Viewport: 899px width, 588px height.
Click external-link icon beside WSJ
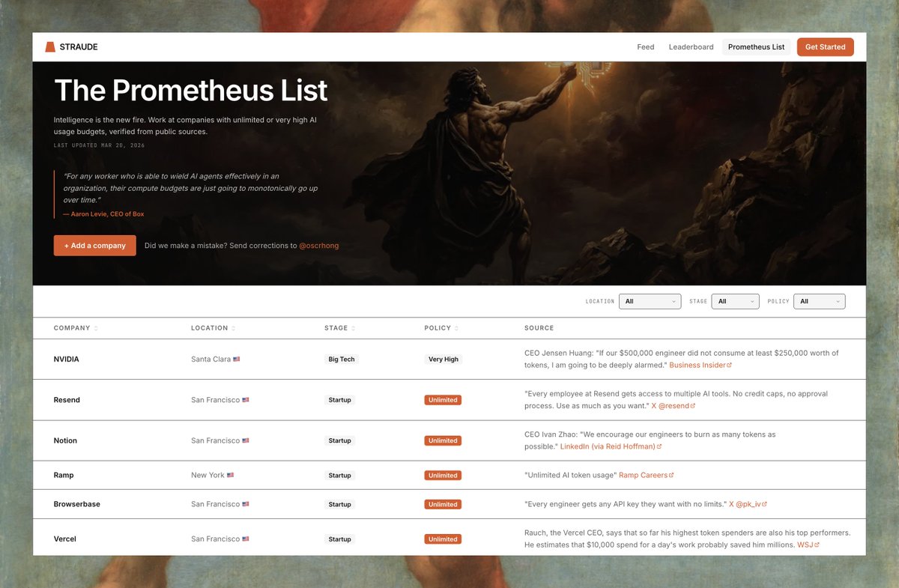coord(817,545)
